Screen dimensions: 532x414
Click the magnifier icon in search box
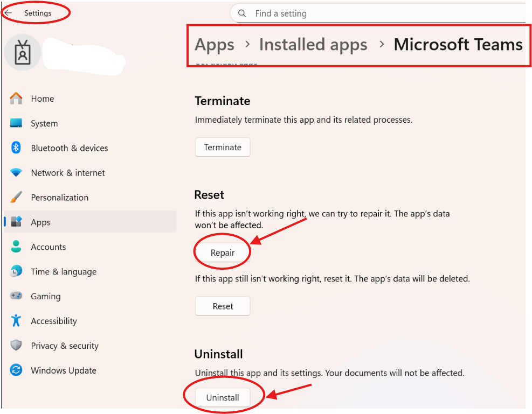[242, 13]
